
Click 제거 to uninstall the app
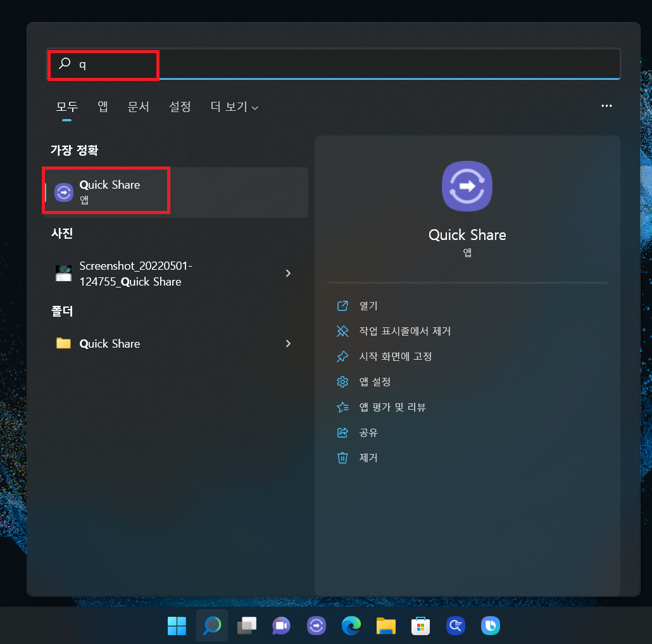point(368,458)
